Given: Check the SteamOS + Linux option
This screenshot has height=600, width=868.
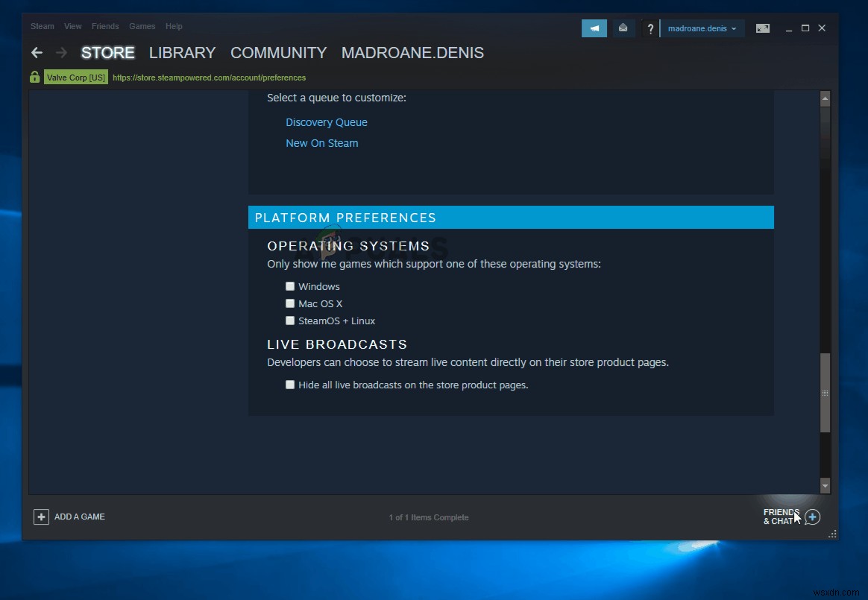Looking at the screenshot, I should tap(290, 320).
